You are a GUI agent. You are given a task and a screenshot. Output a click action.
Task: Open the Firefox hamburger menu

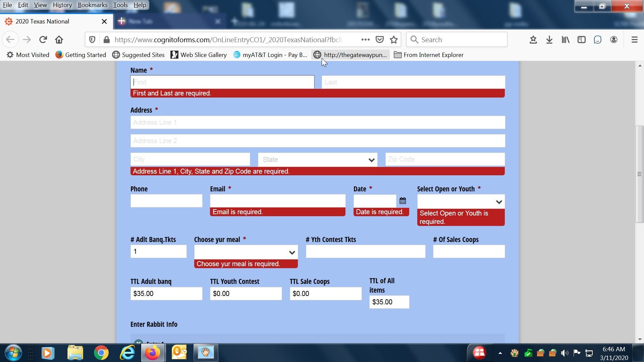click(634, 40)
